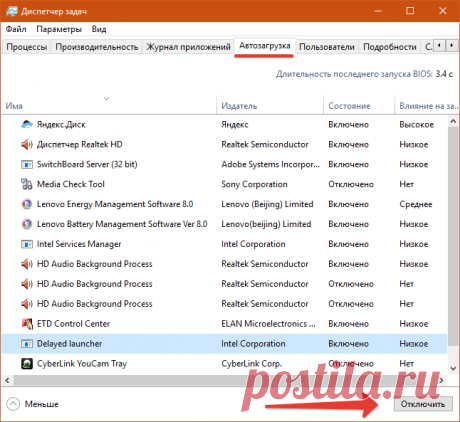This screenshot has width=460, height=422.
Task: Switch to the Производительность tab
Action: click(97, 47)
